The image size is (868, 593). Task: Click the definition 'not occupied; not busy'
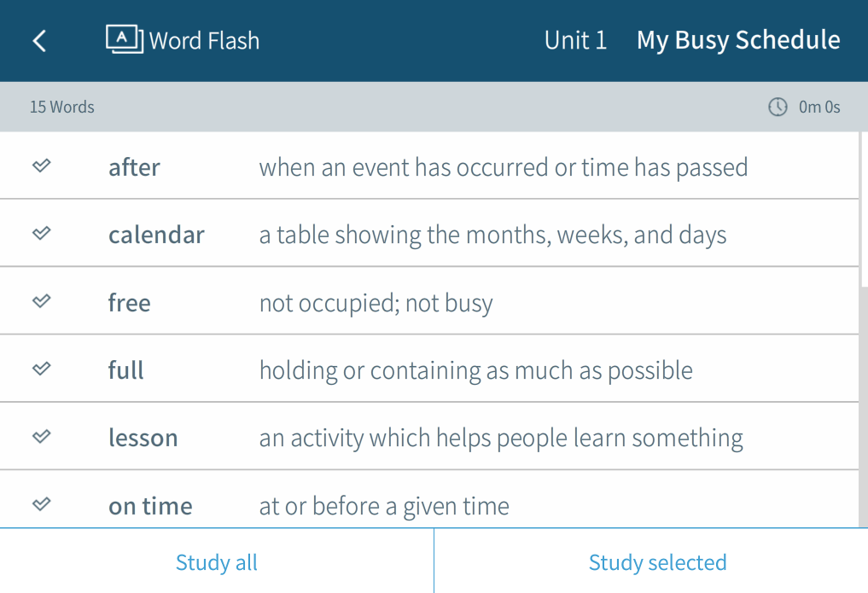(x=376, y=303)
